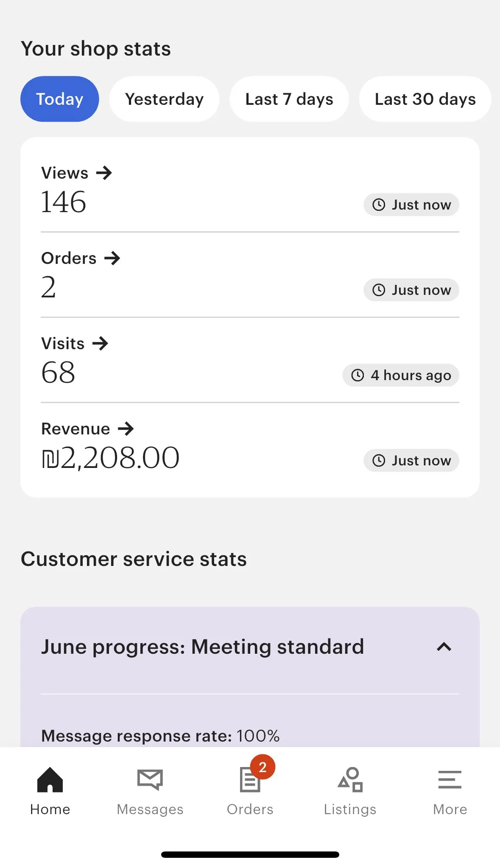Tap the arrow next to Revenue
This screenshot has width=500, height=868.
pos(126,429)
